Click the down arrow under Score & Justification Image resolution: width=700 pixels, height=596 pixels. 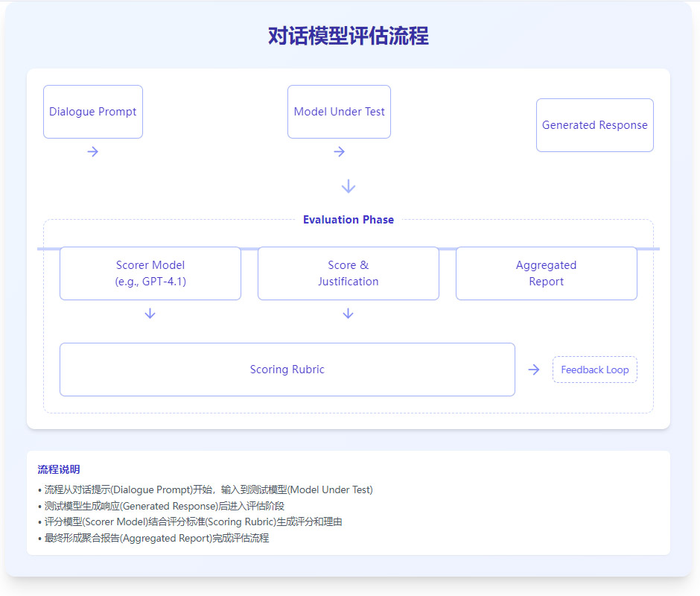(x=348, y=314)
